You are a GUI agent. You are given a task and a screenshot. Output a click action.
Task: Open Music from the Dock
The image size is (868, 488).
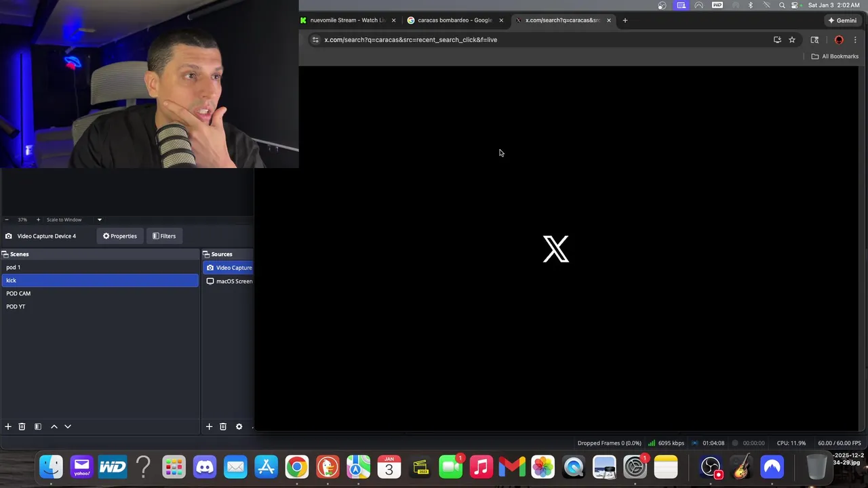(481, 467)
